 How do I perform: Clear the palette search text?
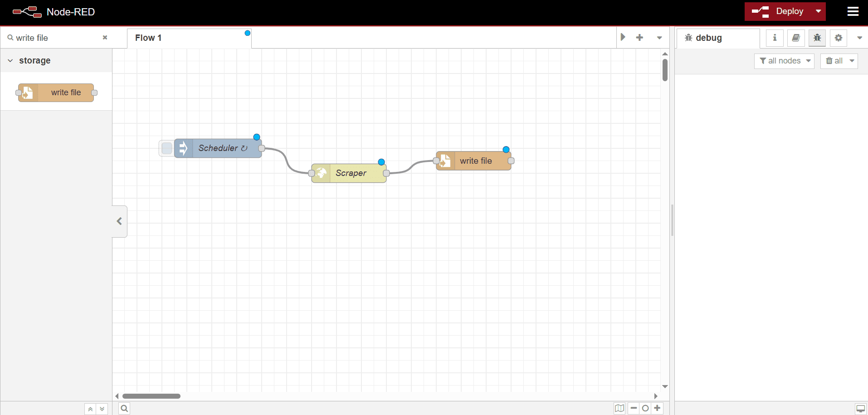105,38
